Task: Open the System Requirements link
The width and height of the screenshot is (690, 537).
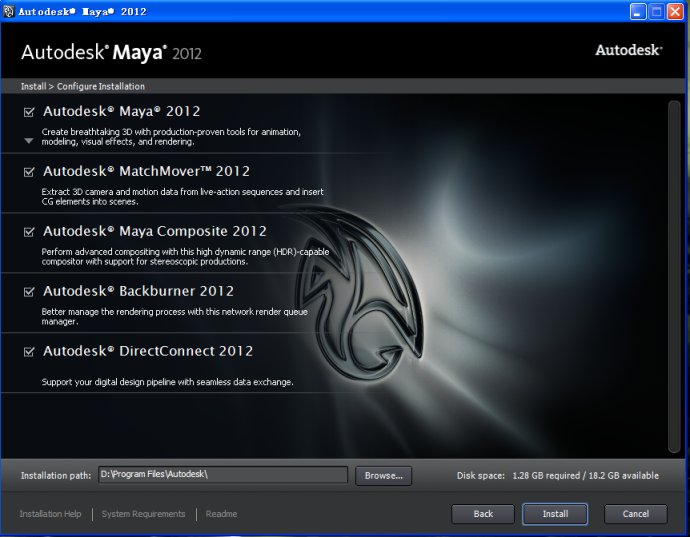Action: tap(143, 514)
